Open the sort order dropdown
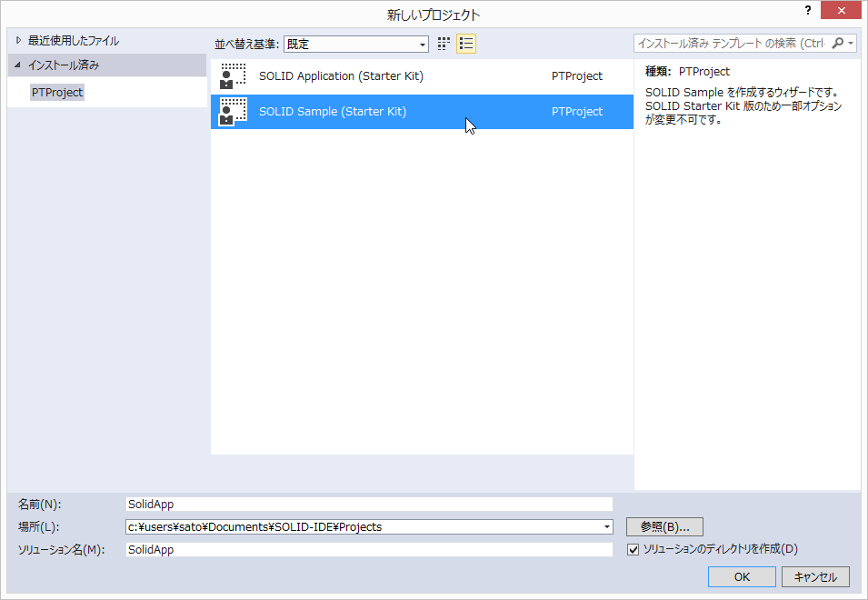Screen dimensions: 868x600 click(x=423, y=45)
